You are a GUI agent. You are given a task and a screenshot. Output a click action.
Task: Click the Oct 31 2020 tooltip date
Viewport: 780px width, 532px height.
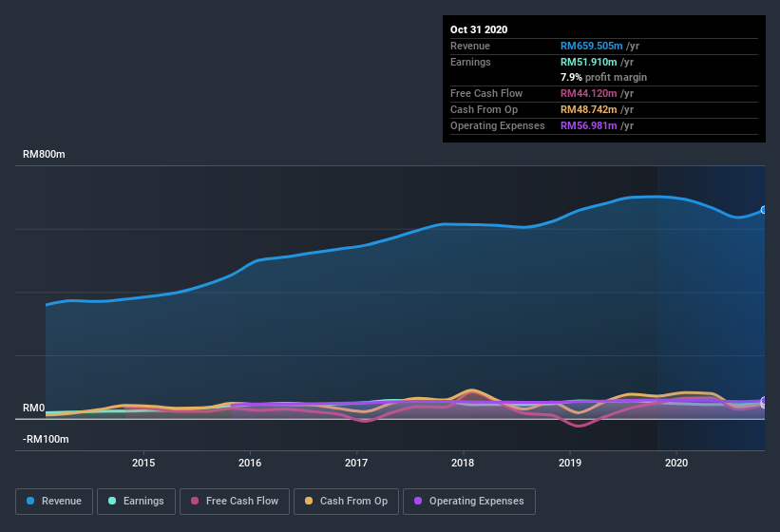pos(479,29)
